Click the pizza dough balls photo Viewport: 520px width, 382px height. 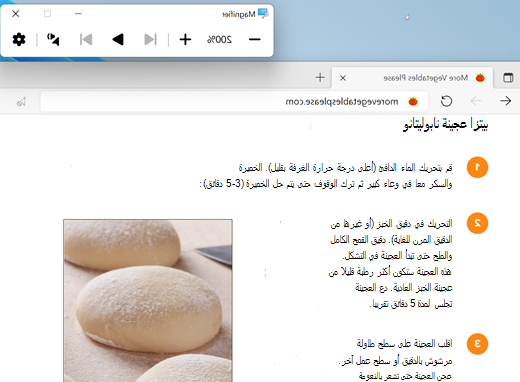pyautogui.click(x=148, y=300)
